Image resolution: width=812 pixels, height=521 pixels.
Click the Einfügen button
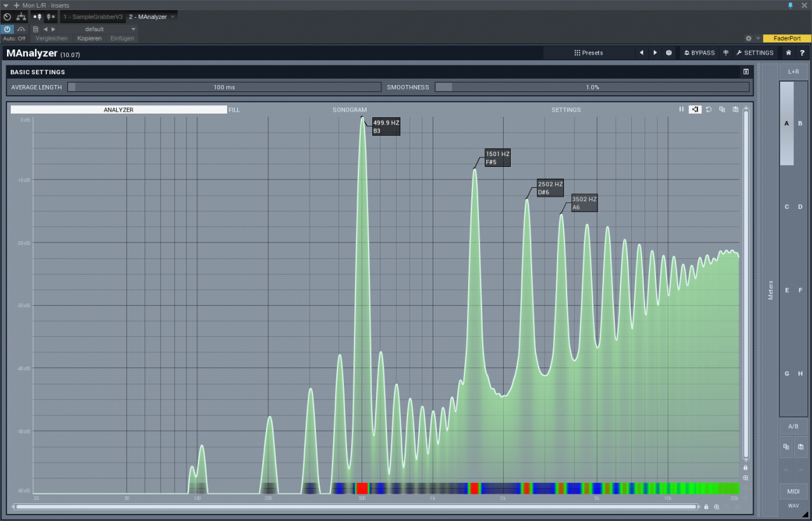coord(122,38)
